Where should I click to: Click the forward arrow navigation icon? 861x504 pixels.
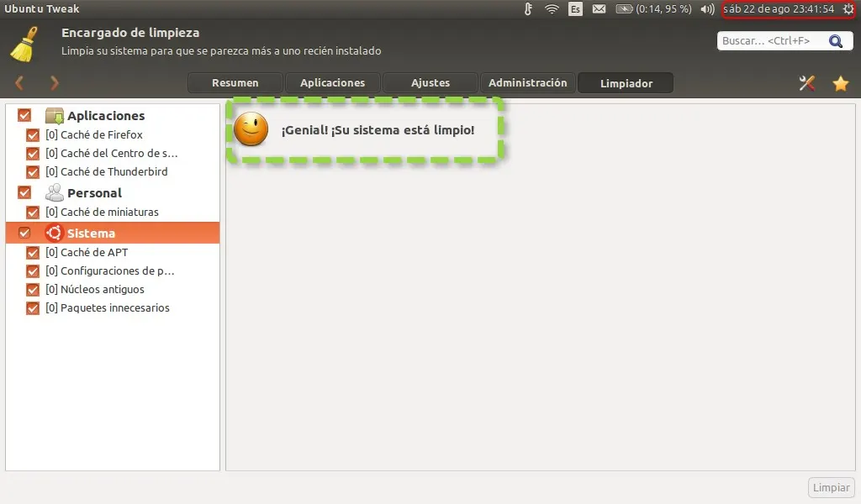point(55,83)
